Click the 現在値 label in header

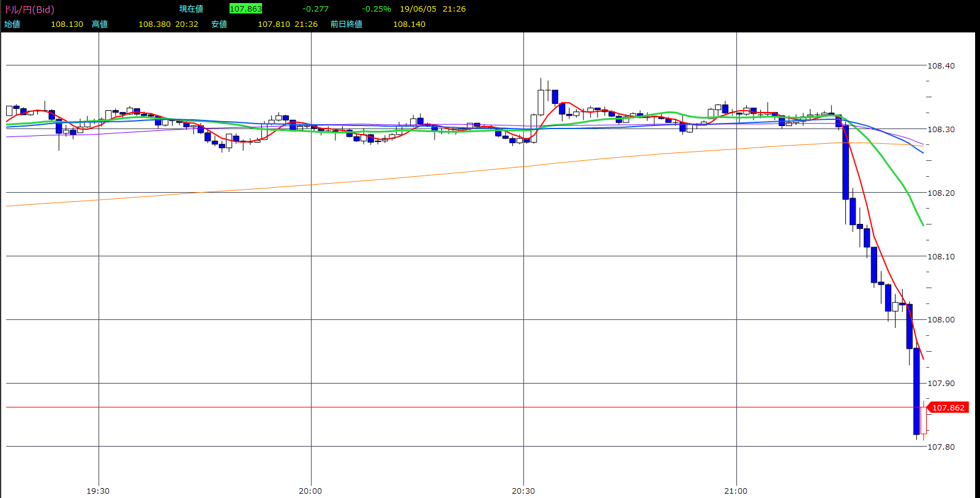[x=191, y=9]
